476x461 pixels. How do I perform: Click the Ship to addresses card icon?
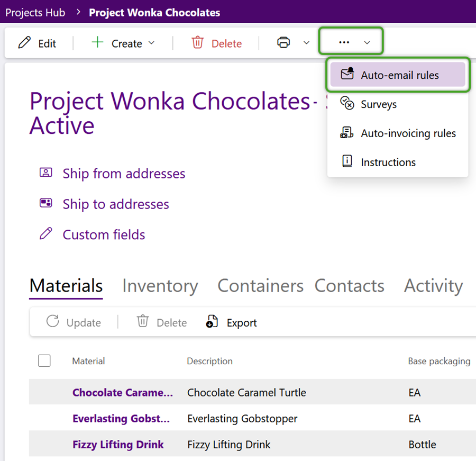(46, 203)
